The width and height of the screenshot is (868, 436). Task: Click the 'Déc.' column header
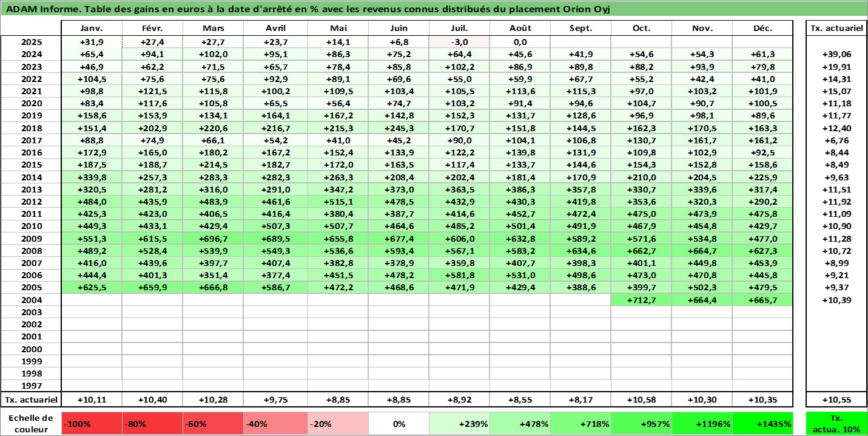(x=763, y=29)
